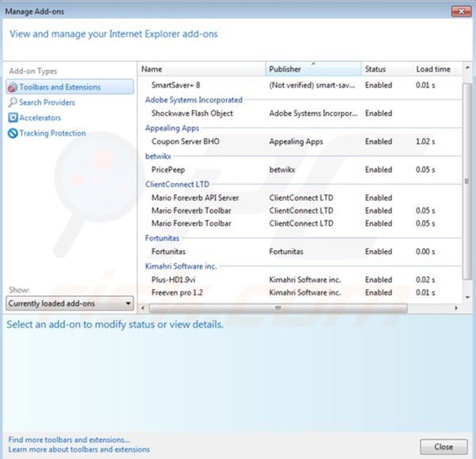
Task: Click the Close button
Action: coord(443,447)
